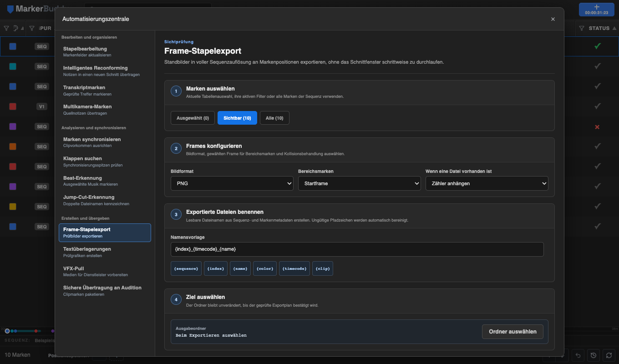Click the yellow marker color swatch

[x=13, y=207]
